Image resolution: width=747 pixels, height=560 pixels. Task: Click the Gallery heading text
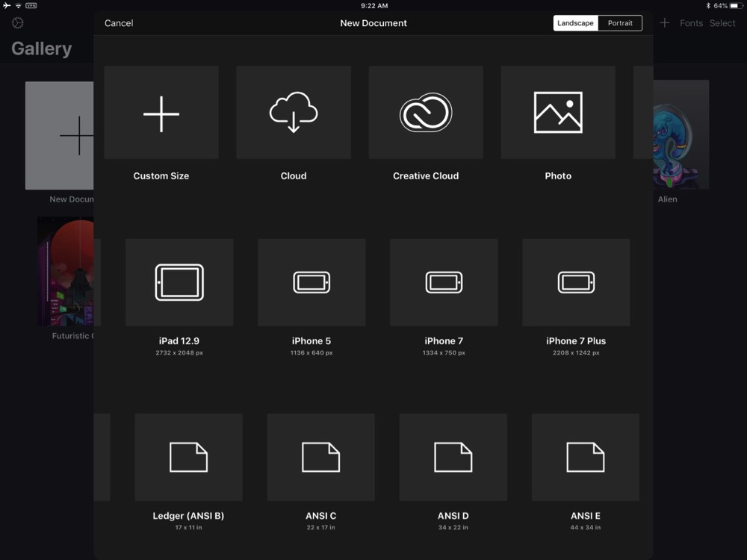click(x=41, y=49)
